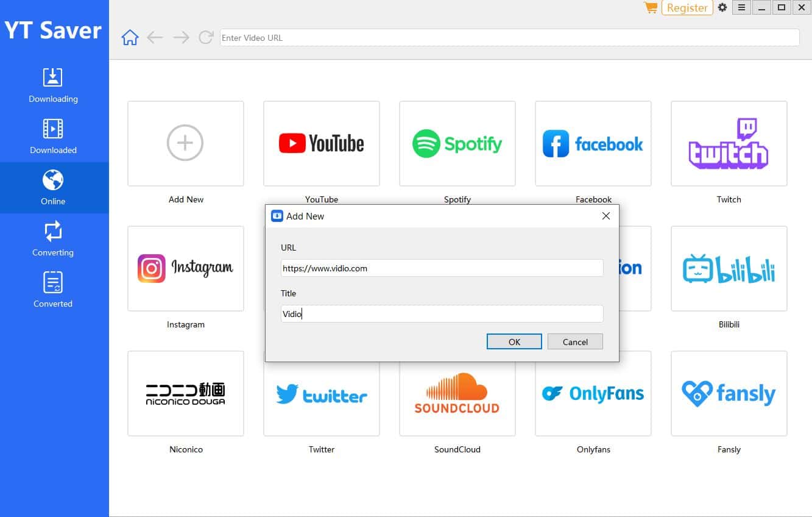The image size is (812, 517).
Task: Cancel the Add New dialog
Action: (x=574, y=341)
